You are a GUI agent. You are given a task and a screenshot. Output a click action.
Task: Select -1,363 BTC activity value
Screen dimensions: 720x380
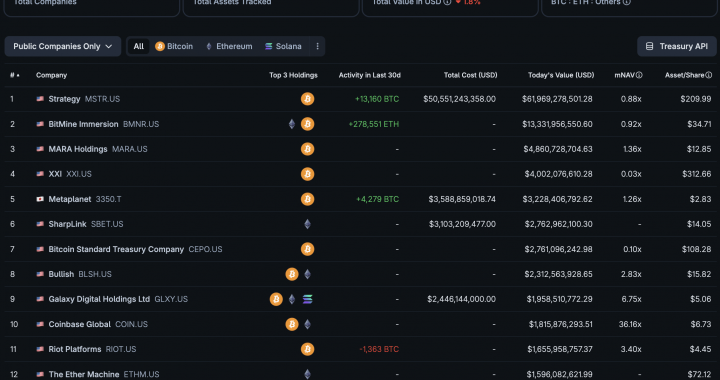[x=379, y=349]
